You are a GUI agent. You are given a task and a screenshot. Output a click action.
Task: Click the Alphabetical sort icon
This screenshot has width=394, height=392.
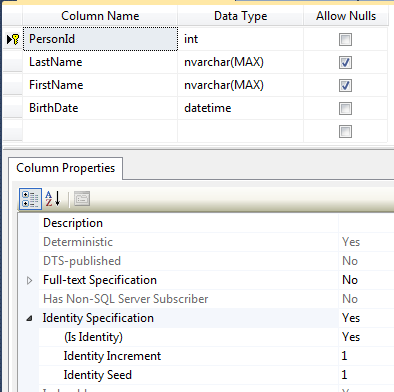(53, 199)
